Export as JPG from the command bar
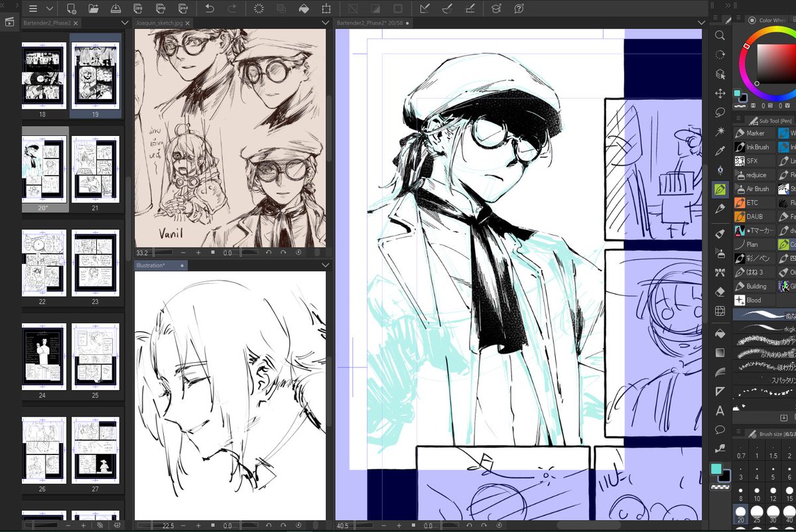This screenshot has height=532, width=796. coord(138,9)
